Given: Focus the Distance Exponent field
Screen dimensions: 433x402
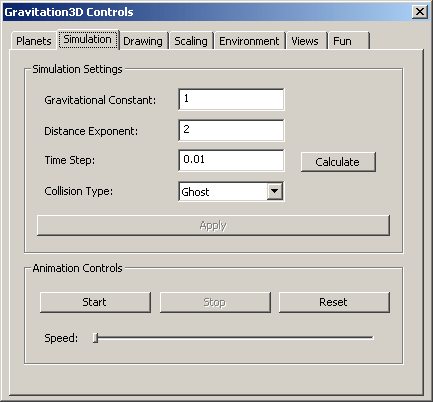Looking at the screenshot, I should click(231, 130).
